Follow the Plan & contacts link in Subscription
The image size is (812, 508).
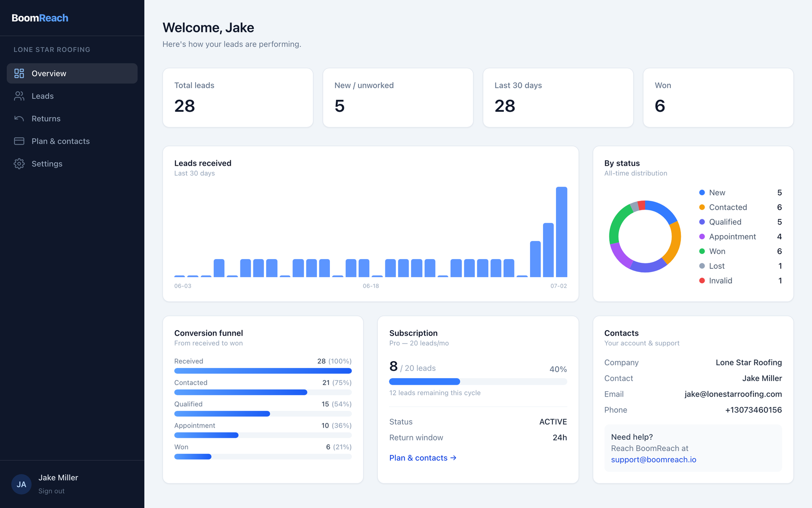point(423,458)
